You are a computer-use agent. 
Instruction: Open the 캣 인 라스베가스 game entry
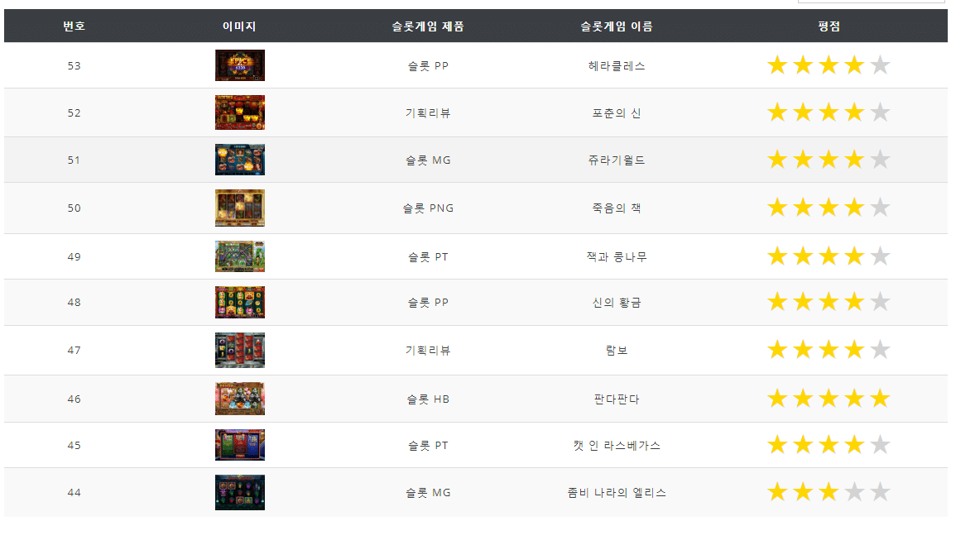coord(617,445)
